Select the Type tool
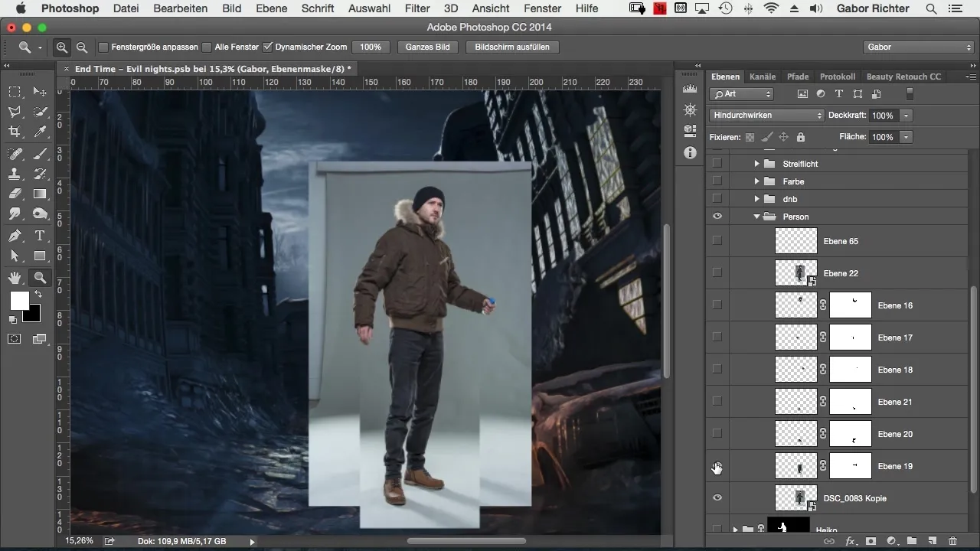 click(x=41, y=236)
